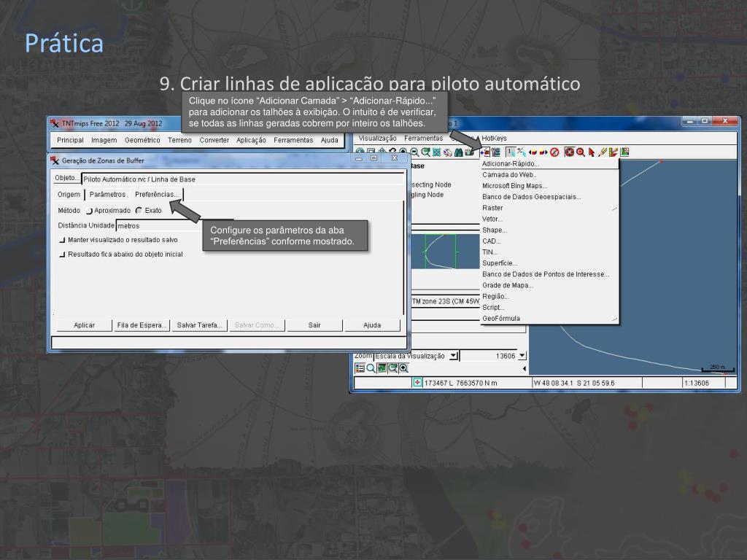Click the camera snapshot icon
The image size is (747, 560).
coord(469,152)
